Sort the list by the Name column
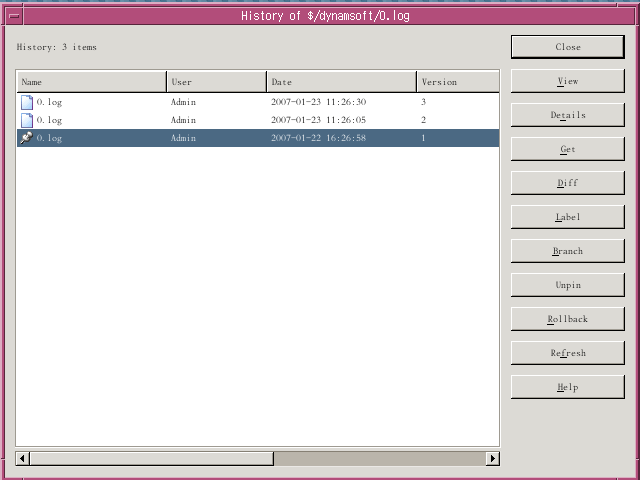 pyautogui.click(x=92, y=82)
